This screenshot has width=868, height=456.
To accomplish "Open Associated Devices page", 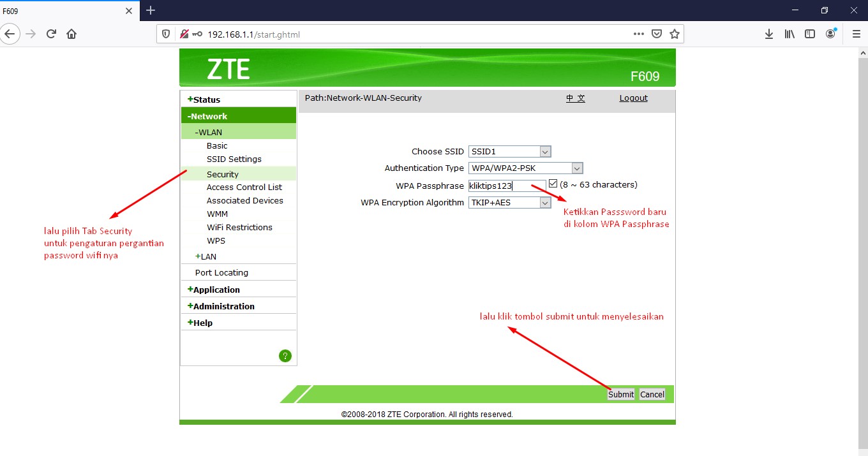I will (245, 201).
